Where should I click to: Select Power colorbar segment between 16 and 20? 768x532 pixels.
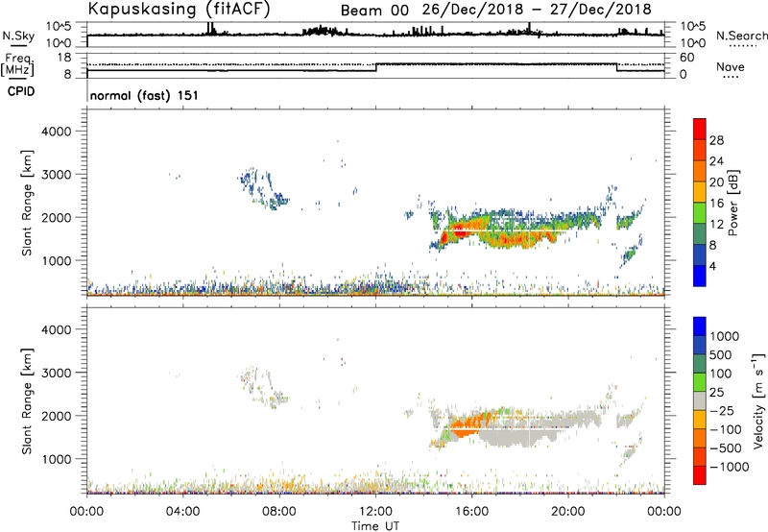pyautogui.click(x=700, y=192)
